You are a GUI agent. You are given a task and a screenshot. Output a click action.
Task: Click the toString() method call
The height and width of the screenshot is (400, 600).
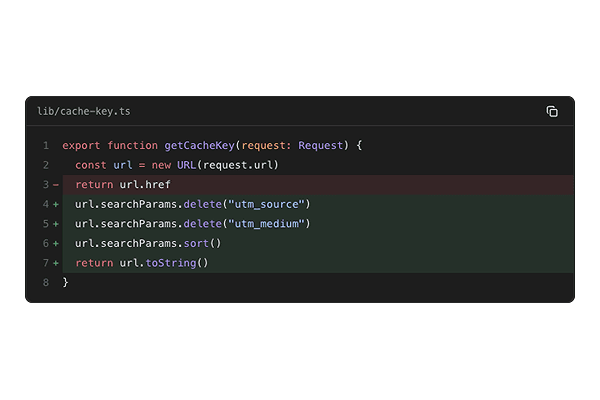[x=177, y=263]
